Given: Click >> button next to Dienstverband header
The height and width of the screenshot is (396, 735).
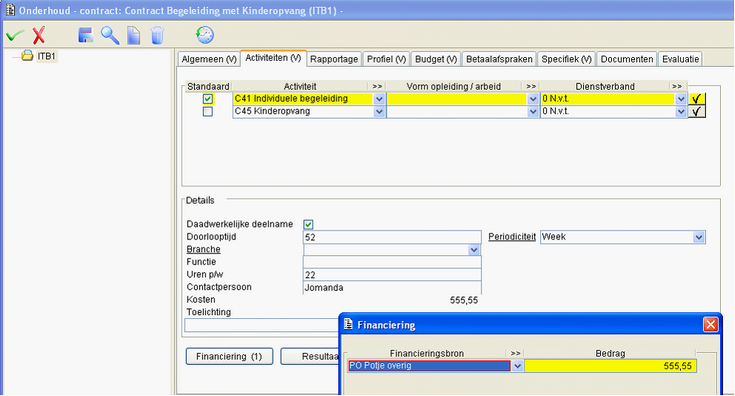Looking at the screenshot, I should 676,86.
